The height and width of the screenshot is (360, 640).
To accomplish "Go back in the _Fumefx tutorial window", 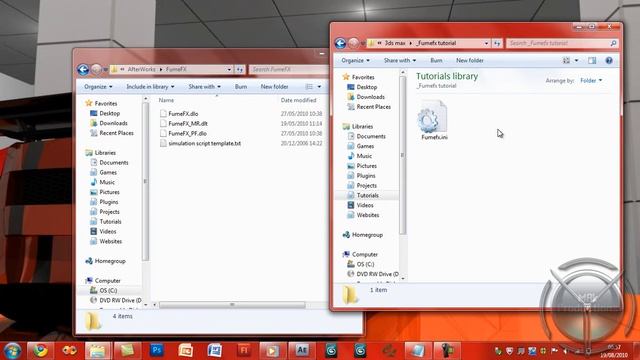I will point(340,43).
